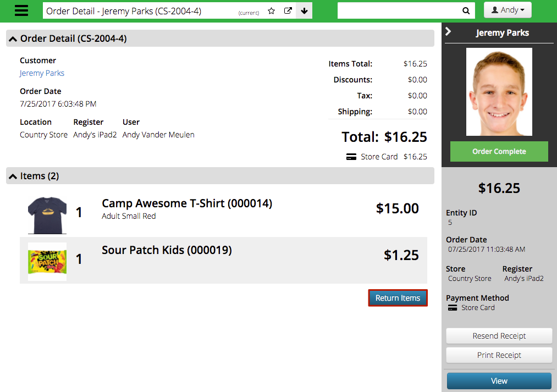The height and width of the screenshot is (392, 557).
Task: Open Jeremy Parks customer link
Action: click(42, 73)
